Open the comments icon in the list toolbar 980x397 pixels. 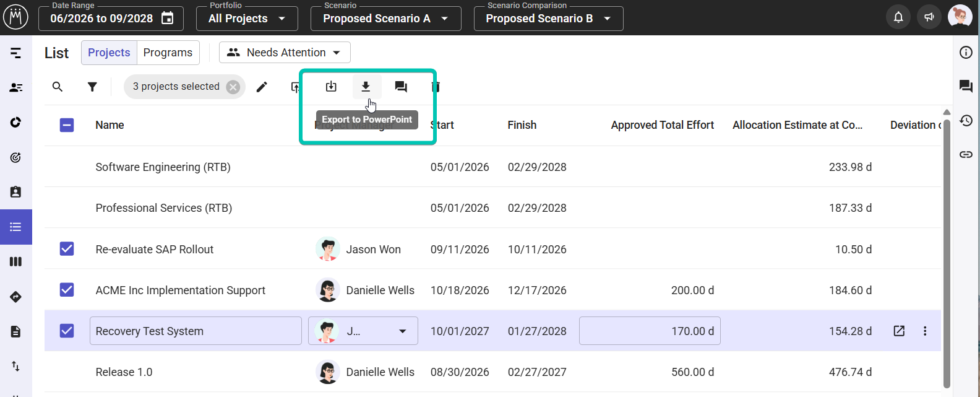click(x=401, y=87)
